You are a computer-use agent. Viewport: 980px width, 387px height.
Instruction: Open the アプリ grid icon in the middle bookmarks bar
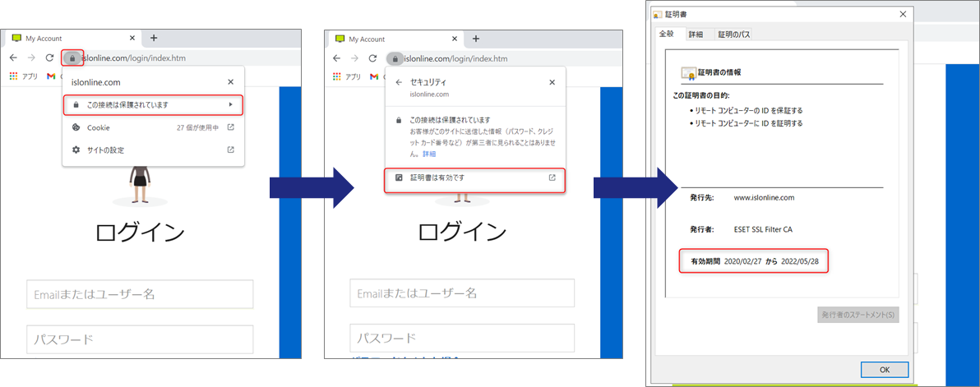(336, 76)
